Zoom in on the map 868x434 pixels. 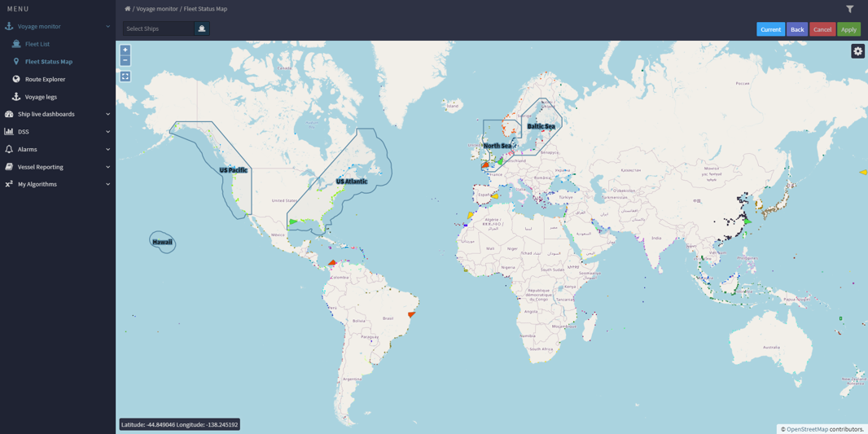coord(125,50)
